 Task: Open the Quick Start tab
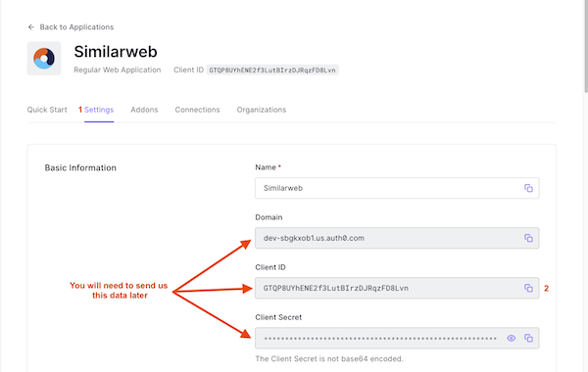point(47,110)
